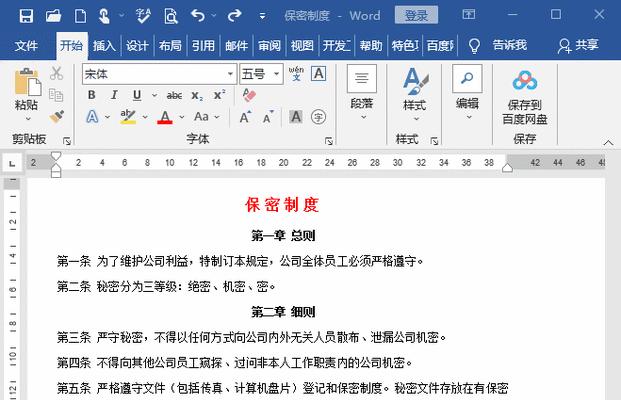Select the Format Painter brush
Image resolution: width=621 pixels, height=400 pixels.
coord(57,117)
